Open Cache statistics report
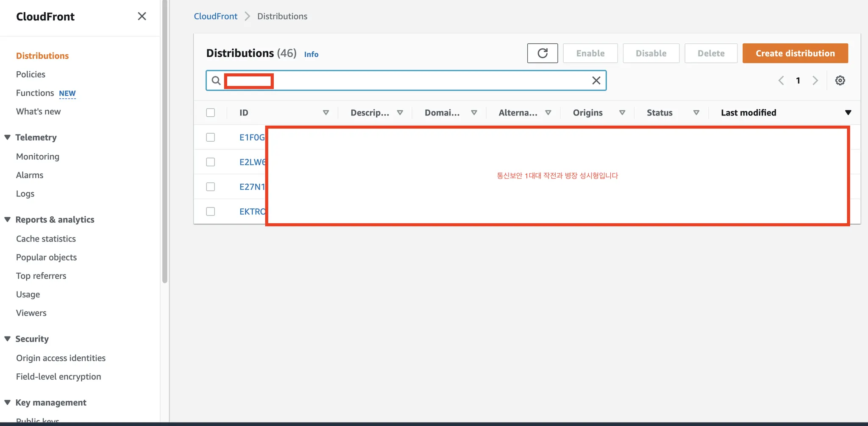The width and height of the screenshot is (868, 426). [x=46, y=238]
